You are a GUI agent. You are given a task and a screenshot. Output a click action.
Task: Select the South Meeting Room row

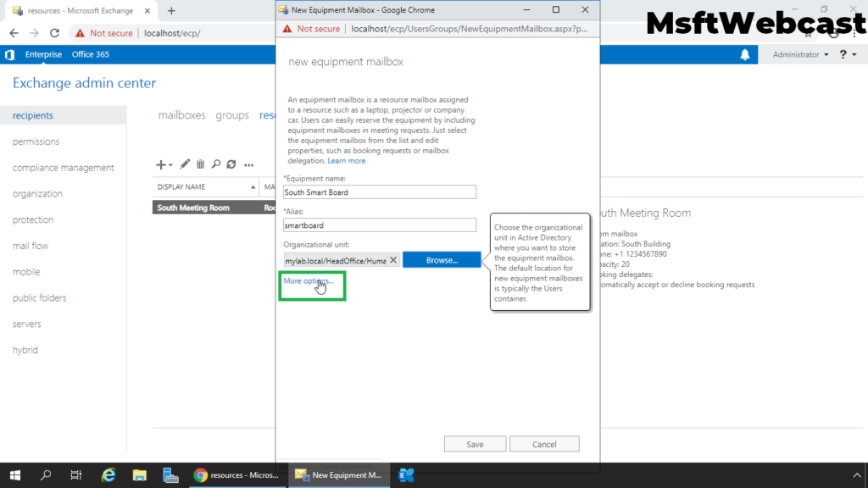pyautogui.click(x=214, y=208)
